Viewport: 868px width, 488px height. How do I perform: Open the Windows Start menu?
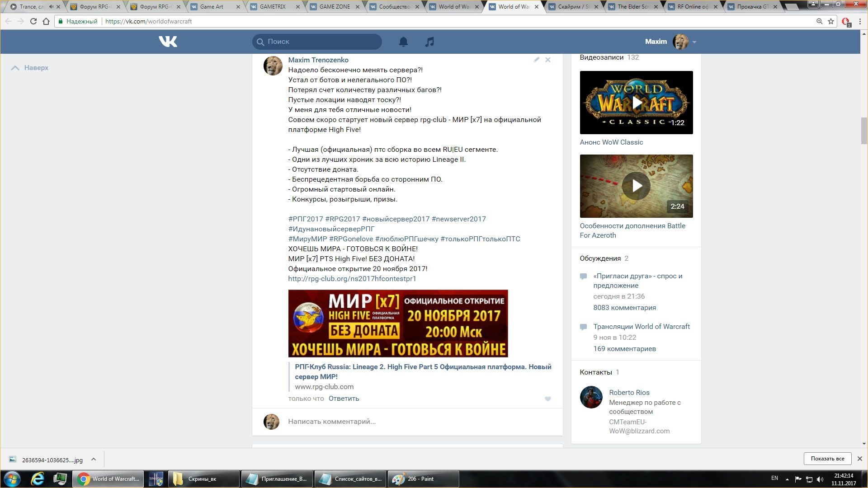12,479
